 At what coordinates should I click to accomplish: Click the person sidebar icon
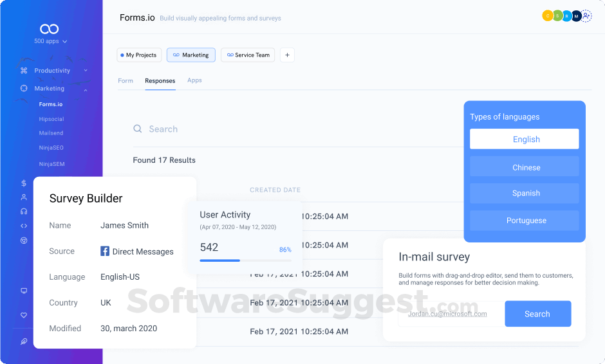click(x=24, y=197)
